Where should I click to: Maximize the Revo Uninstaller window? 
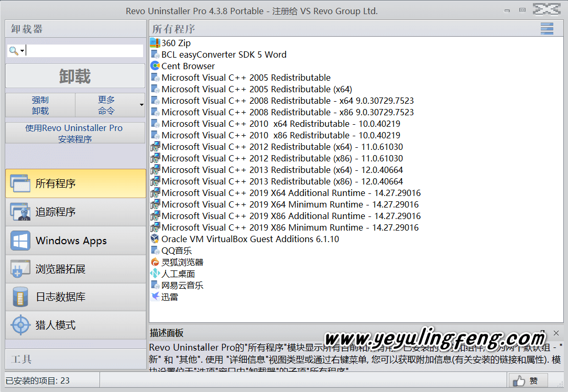coord(522,10)
